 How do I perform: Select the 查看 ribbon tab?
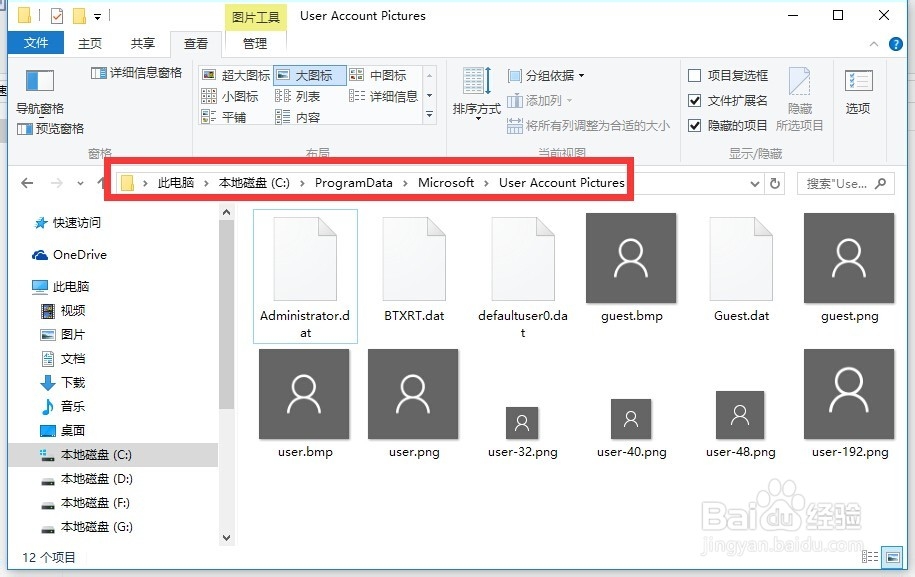point(196,44)
